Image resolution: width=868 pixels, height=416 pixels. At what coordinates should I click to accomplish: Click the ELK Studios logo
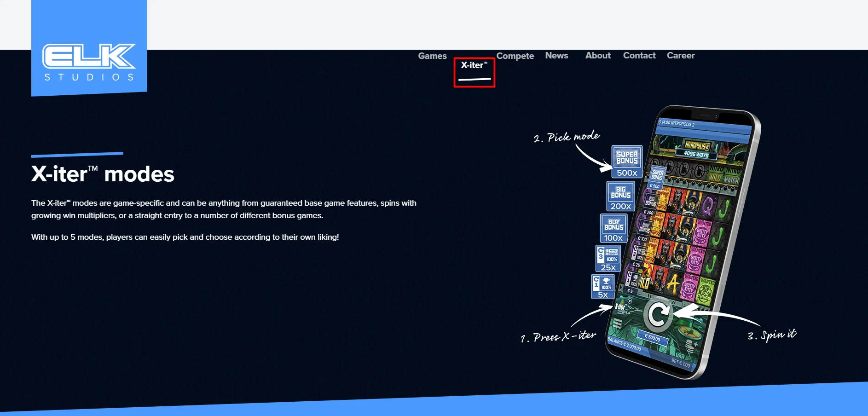pos(89,48)
